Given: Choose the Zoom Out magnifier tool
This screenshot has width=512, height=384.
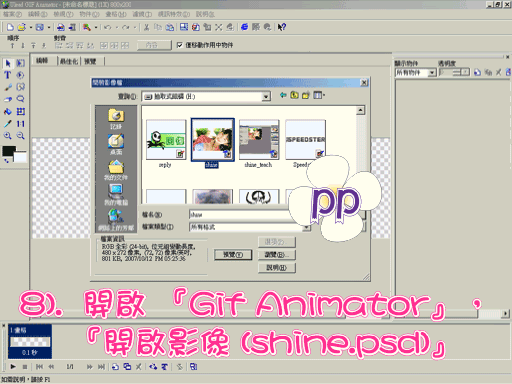Looking at the screenshot, I should 20,136.
